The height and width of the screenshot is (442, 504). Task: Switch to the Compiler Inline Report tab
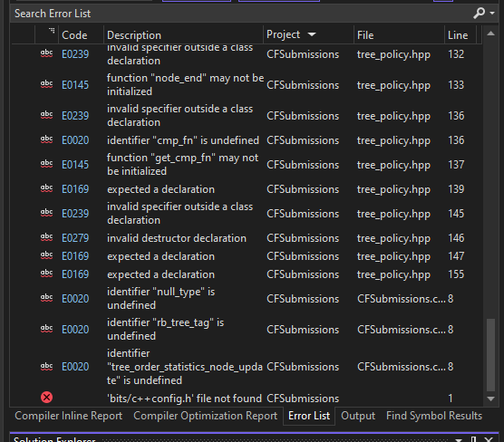[69, 416]
